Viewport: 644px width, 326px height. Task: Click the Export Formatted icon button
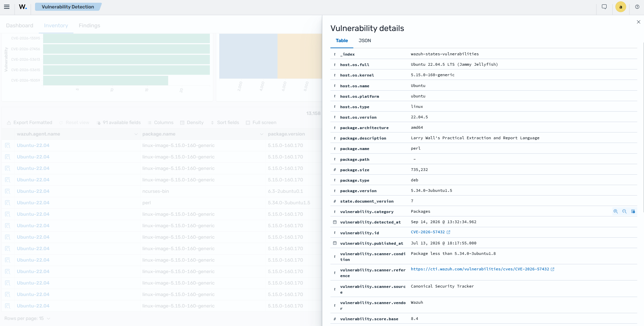coord(30,122)
